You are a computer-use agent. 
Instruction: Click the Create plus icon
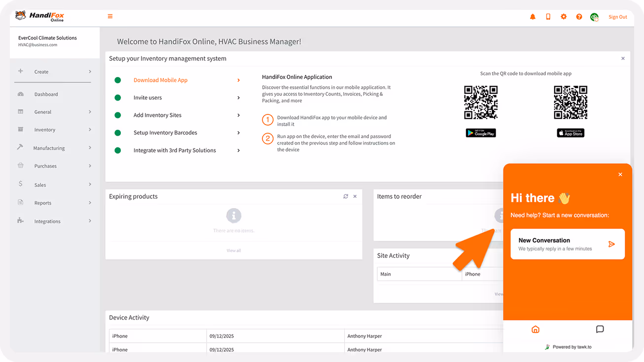pos(20,71)
